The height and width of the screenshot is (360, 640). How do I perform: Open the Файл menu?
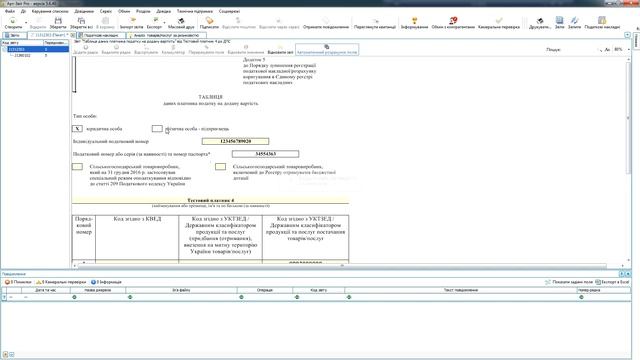[x=10, y=11]
